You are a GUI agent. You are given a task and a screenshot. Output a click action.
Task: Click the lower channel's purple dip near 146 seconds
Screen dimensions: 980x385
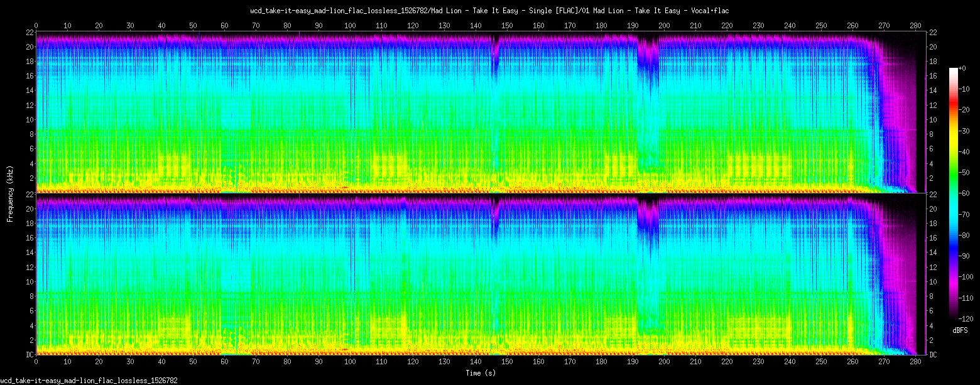pos(495,220)
